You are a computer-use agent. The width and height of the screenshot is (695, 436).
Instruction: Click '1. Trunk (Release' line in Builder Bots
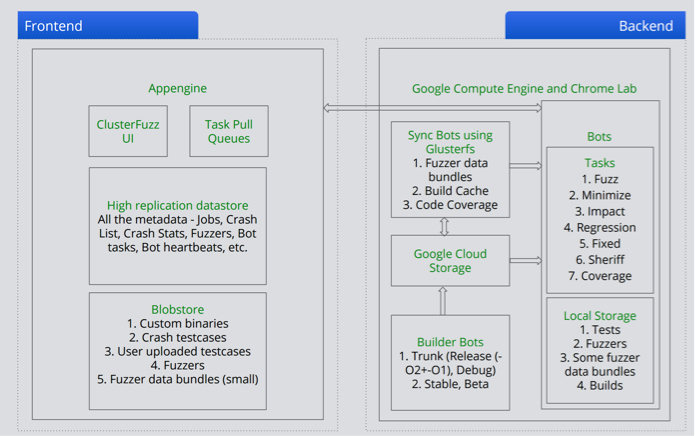click(450, 356)
